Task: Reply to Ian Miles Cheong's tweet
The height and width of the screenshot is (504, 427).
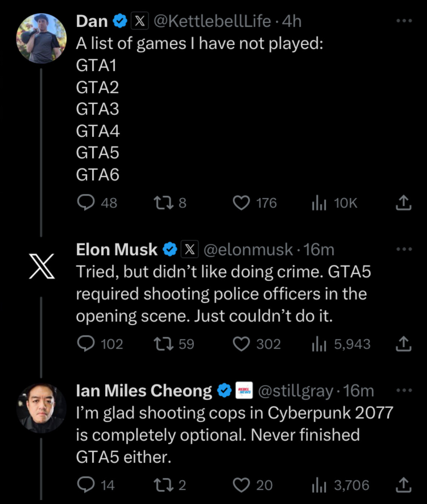Action: (x=86, y=485)
